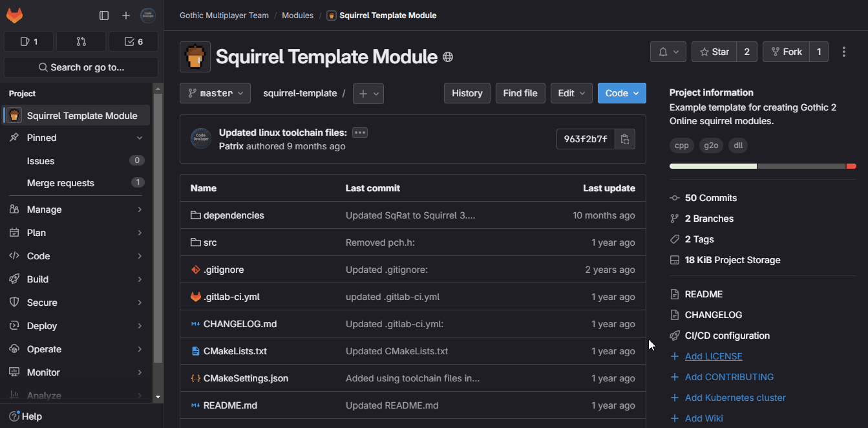Click the Search or go to field

click(80, 67)
